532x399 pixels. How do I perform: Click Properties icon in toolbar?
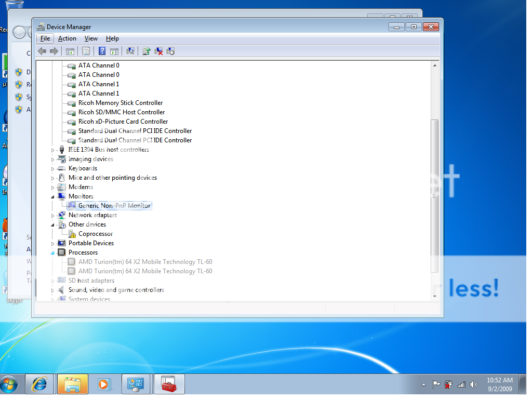pyautogui.click(x=86, y=51)
